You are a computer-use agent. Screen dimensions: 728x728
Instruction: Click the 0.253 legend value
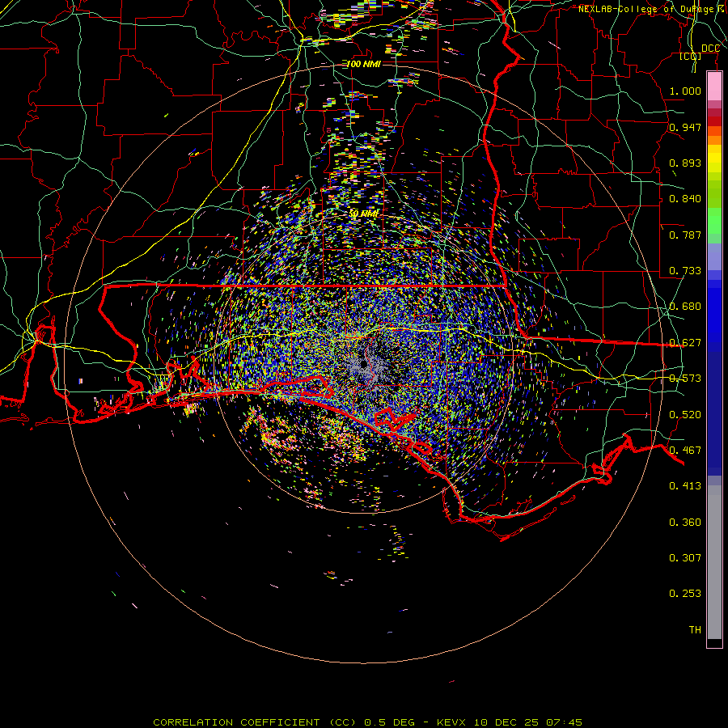pyautogui.click(x=685, y=594)
